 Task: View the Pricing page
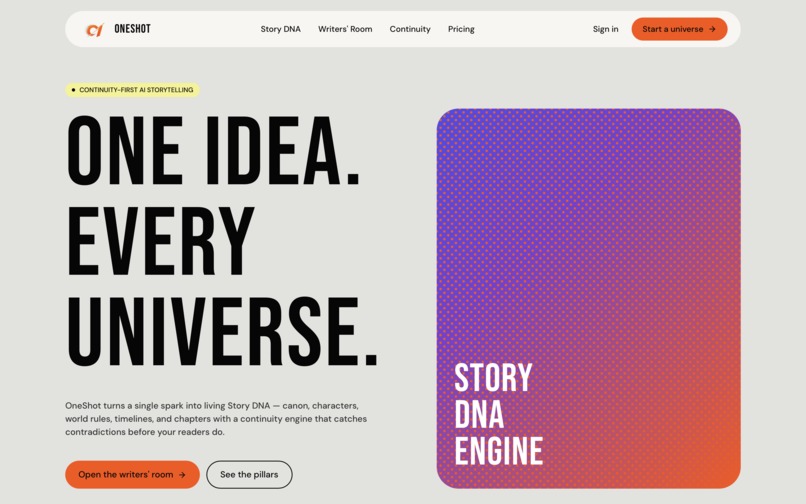461,29
